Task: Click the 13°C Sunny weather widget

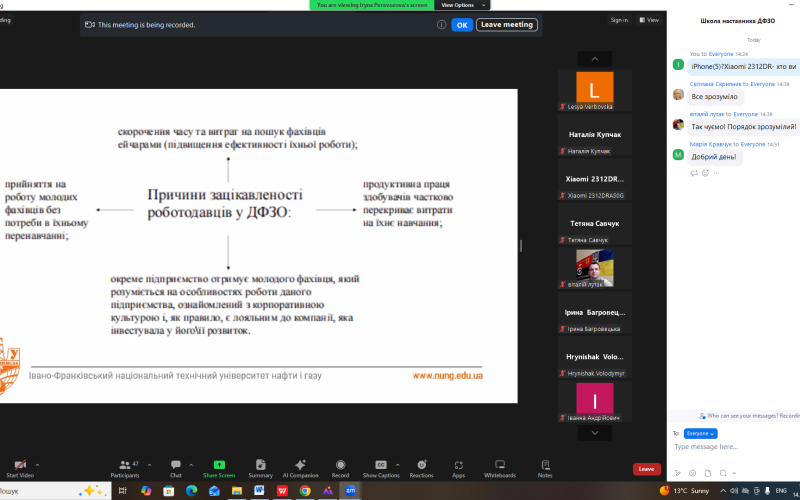Action: point(684,491)
